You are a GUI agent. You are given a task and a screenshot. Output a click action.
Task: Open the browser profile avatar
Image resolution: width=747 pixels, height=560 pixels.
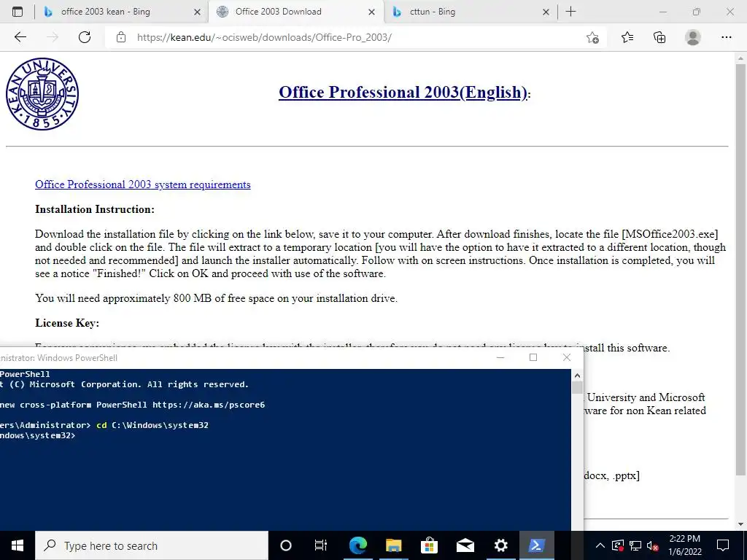pyautogui.click(x=693, y=37)
